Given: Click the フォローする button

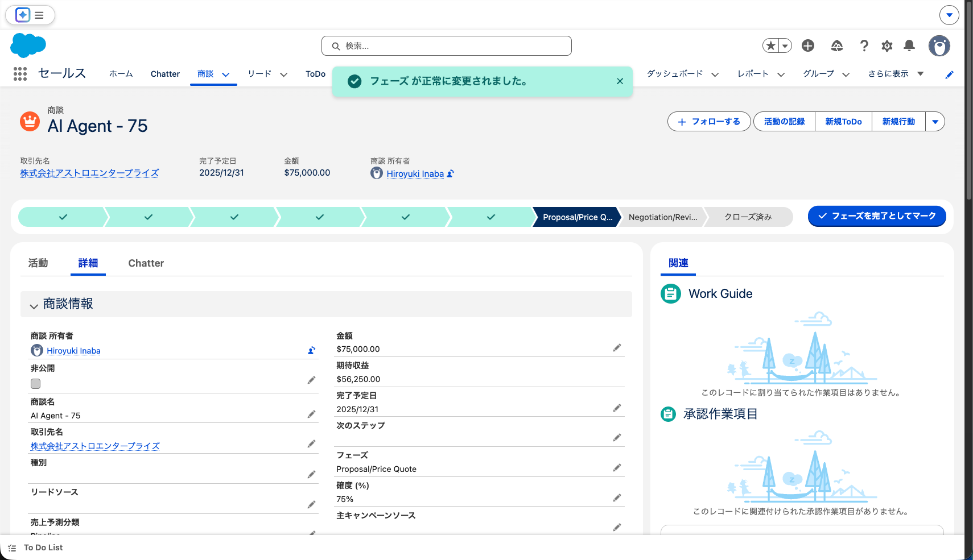Looking at the screenshot, I should click(x=709, y=122).
